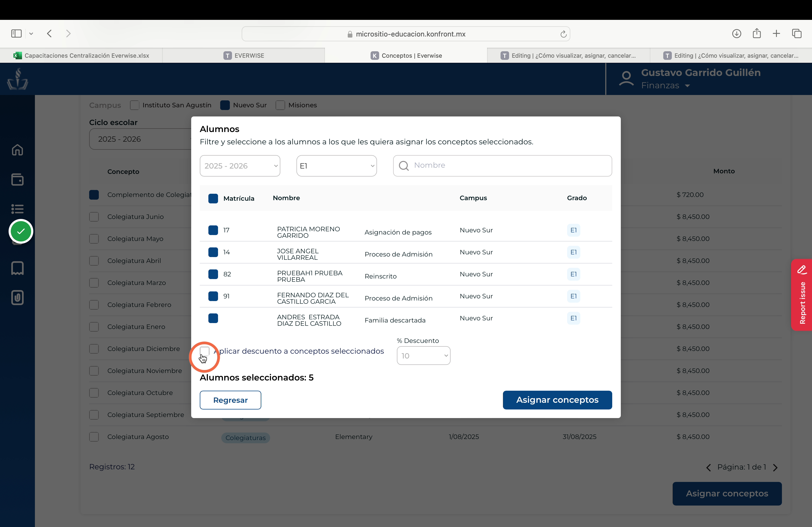Screen dimensions: 812x527
Task: Open Safari sidebar options chevron
Action: [x=31, y=33]
